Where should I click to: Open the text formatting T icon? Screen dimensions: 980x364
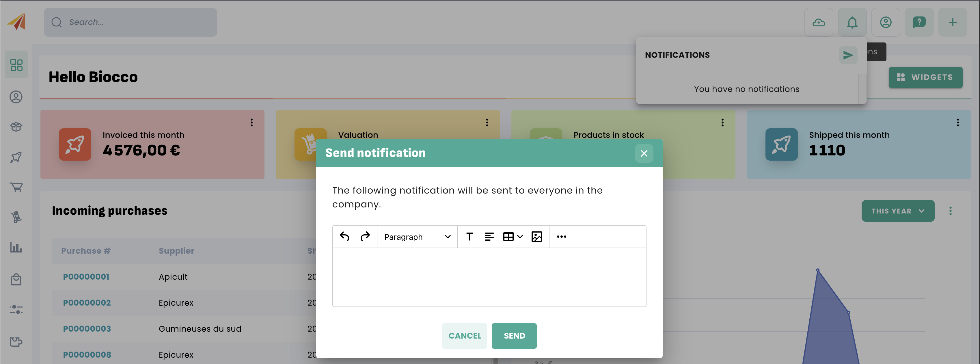click(x=469, y=236)
